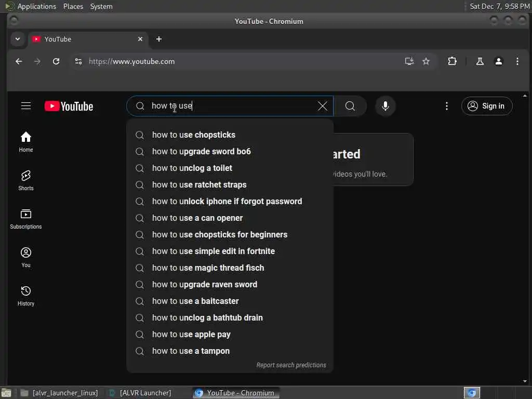This screenshot has width=532, height=399.
Task: Open the Chrome Labs flask icon
Action: click(x=480, y=61)
